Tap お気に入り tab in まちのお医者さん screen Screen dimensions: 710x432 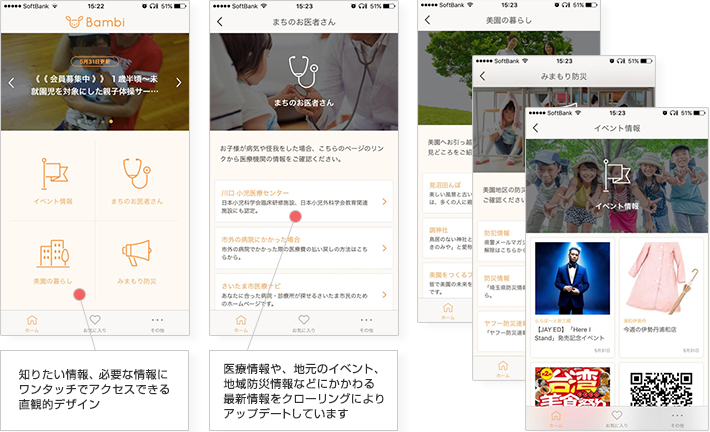(304, 323)
